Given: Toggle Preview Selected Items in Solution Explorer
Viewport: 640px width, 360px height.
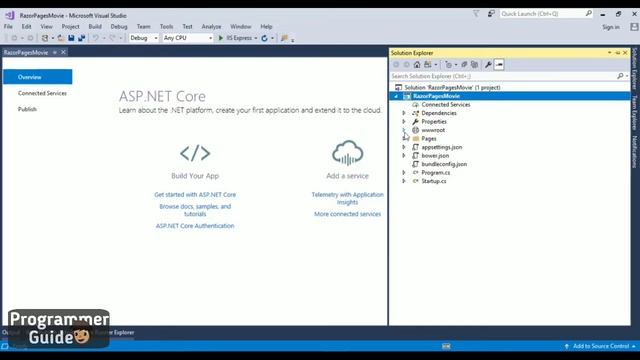Looking at the screenshot, I should pyautogui.click(x=499, y=64).
